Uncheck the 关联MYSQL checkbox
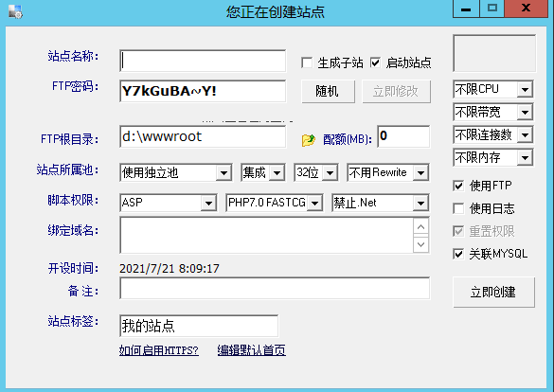554x392 pixels. pyautogui.click(x=458, y=254)
